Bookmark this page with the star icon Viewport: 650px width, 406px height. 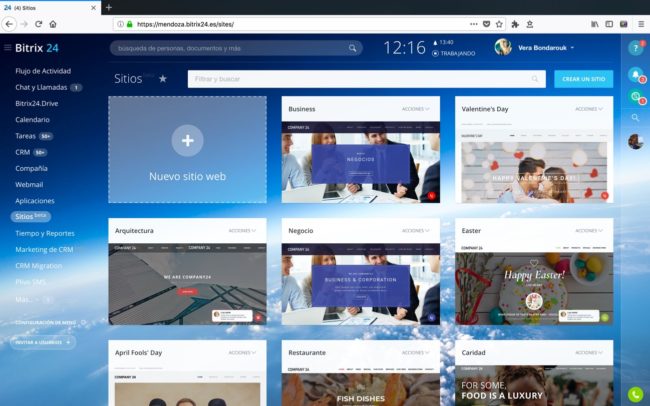[x=499, y=24]
